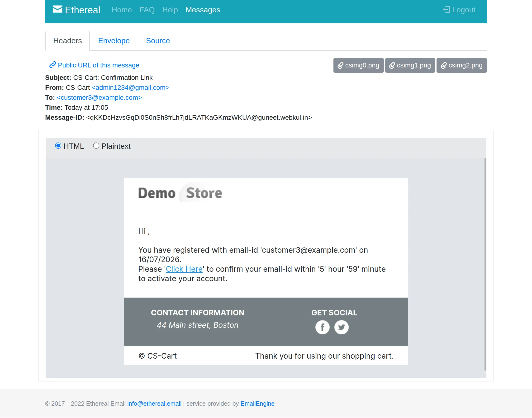The image size is (532, 418).
Task: Select the Plaintext radio button
Action: point(96,146)
